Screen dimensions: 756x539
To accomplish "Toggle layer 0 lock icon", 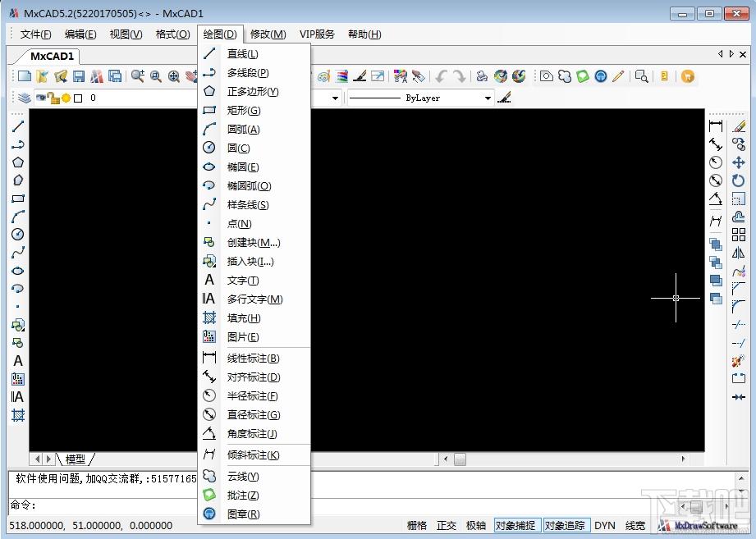I will 54,98.
